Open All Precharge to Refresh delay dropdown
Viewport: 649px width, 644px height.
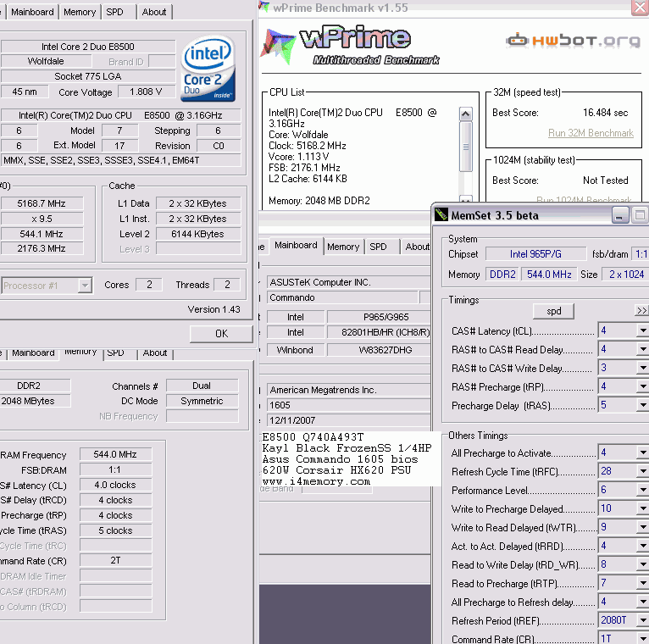pyautogui.click(x=643, y=602)
